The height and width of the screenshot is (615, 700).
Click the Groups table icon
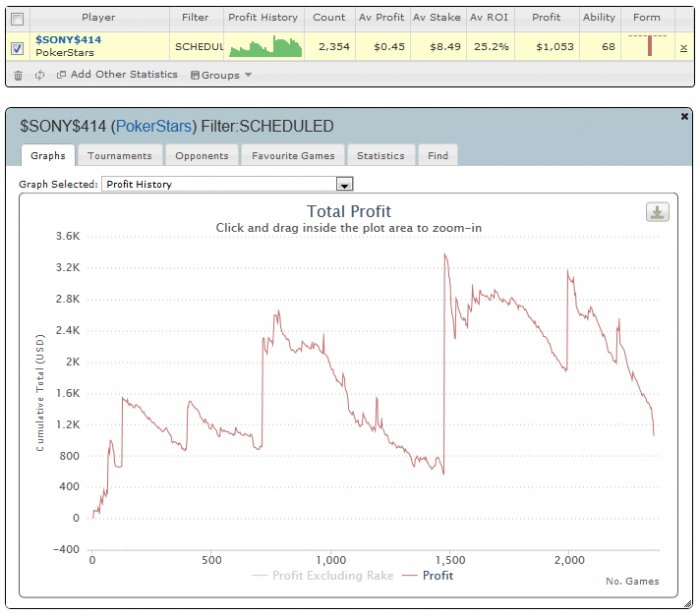(x=195, y=75)
